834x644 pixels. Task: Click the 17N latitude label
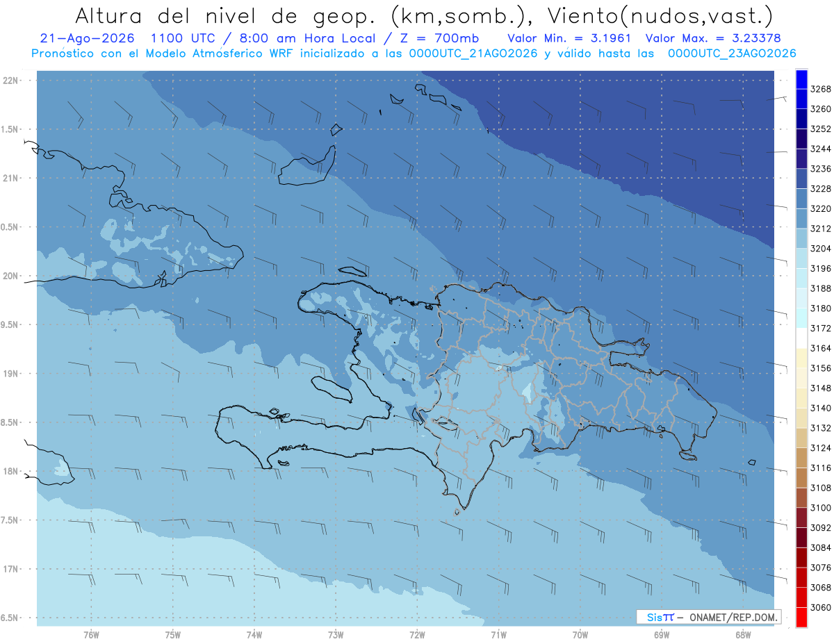point(12,569)
